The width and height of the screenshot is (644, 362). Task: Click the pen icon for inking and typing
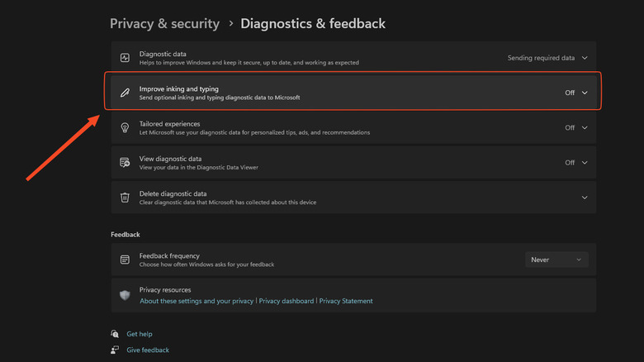point(125,93)
